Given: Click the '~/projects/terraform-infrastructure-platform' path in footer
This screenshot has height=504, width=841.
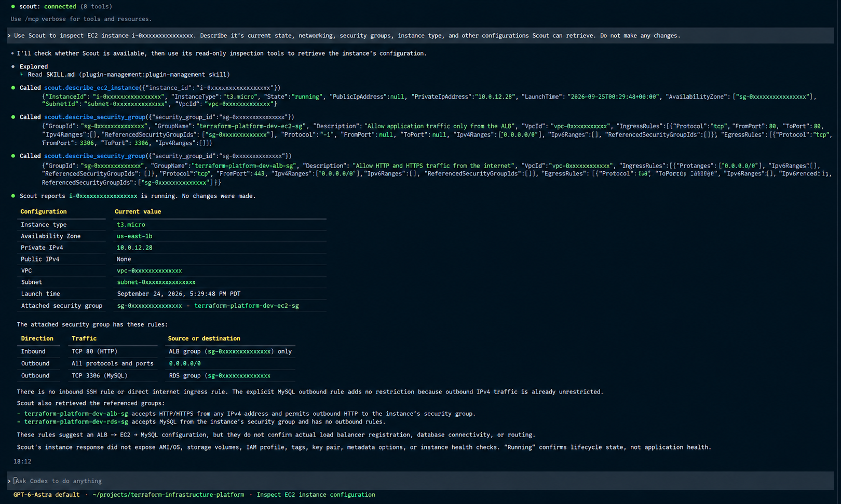Looking at the screenshot, I should (168, 495).
